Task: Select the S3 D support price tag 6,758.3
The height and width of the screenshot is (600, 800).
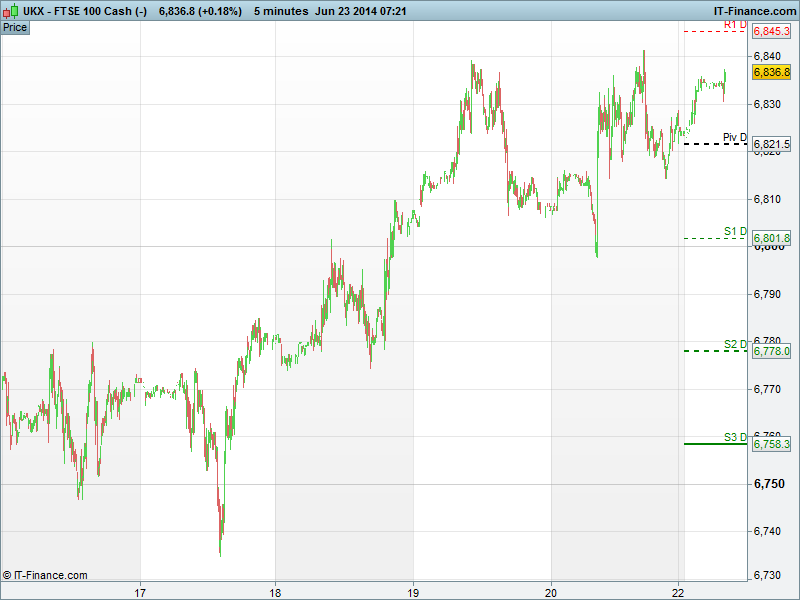Action: tap(771, 444)
